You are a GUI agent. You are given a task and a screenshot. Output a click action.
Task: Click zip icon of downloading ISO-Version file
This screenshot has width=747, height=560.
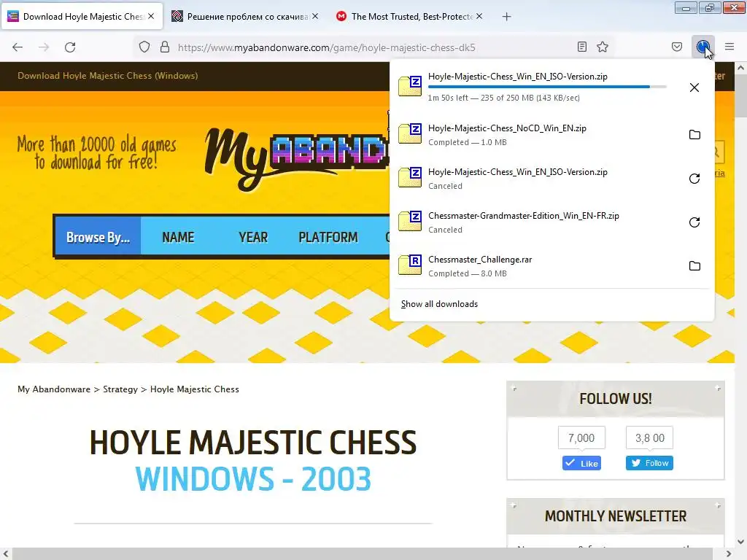(x=410, y=86)
